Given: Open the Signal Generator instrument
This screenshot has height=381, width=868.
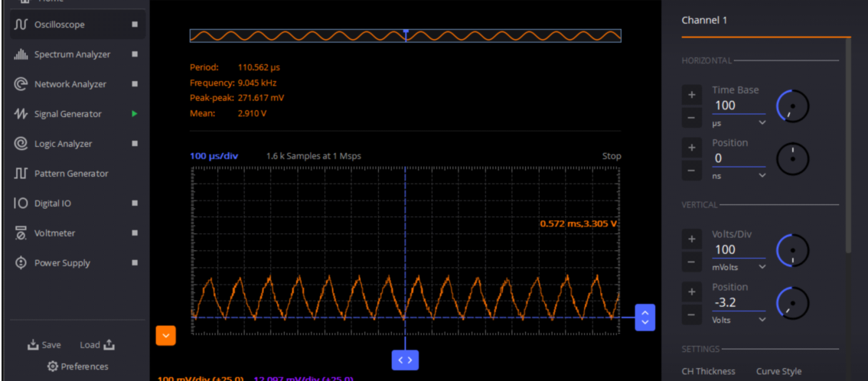Looking at the screenshot, I should pos(77,114).
